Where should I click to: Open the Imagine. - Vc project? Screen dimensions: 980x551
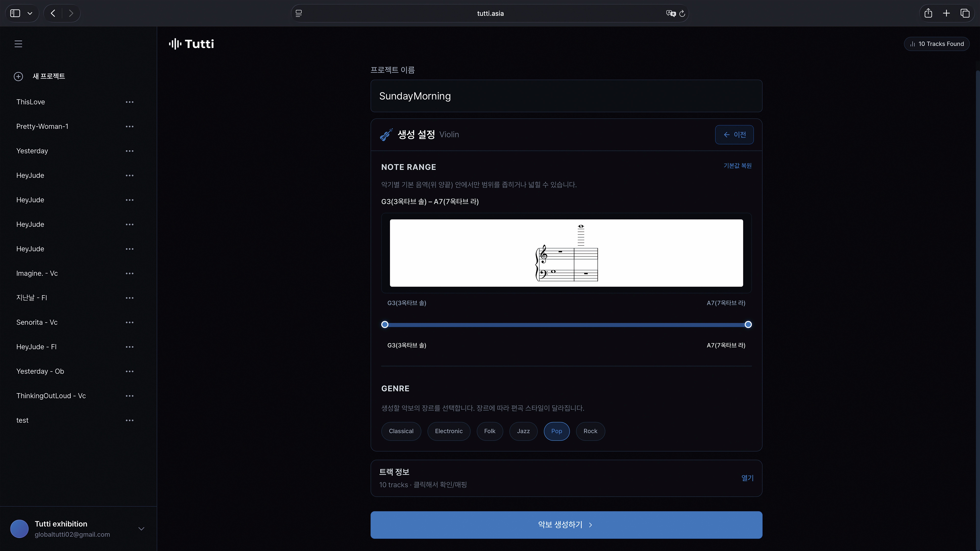click(x=37, y=273)
